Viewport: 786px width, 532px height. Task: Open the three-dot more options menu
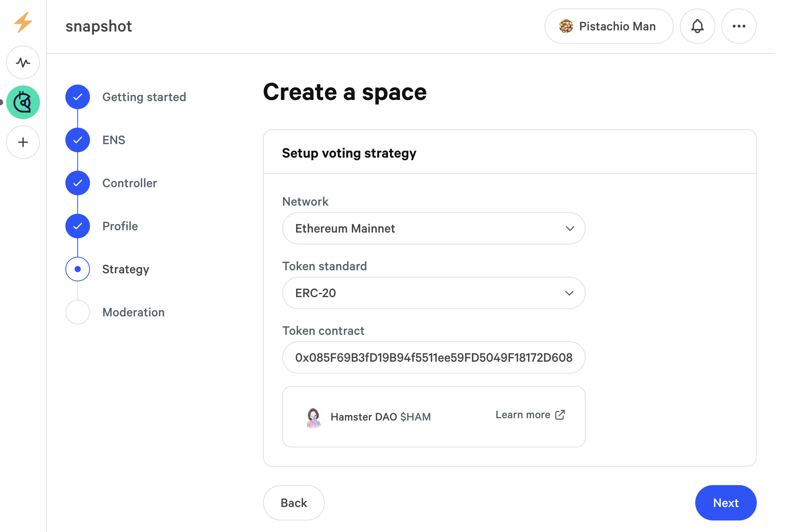tap(739, 26)
